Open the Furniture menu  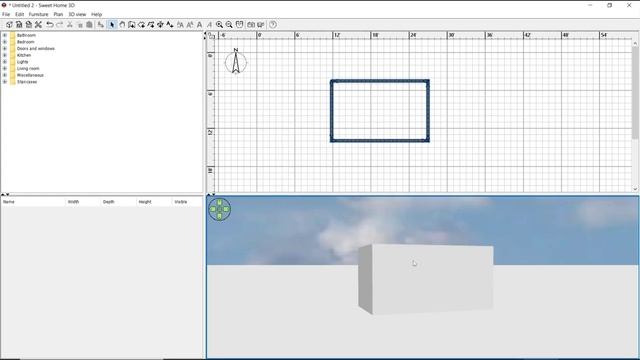(38, 14)
